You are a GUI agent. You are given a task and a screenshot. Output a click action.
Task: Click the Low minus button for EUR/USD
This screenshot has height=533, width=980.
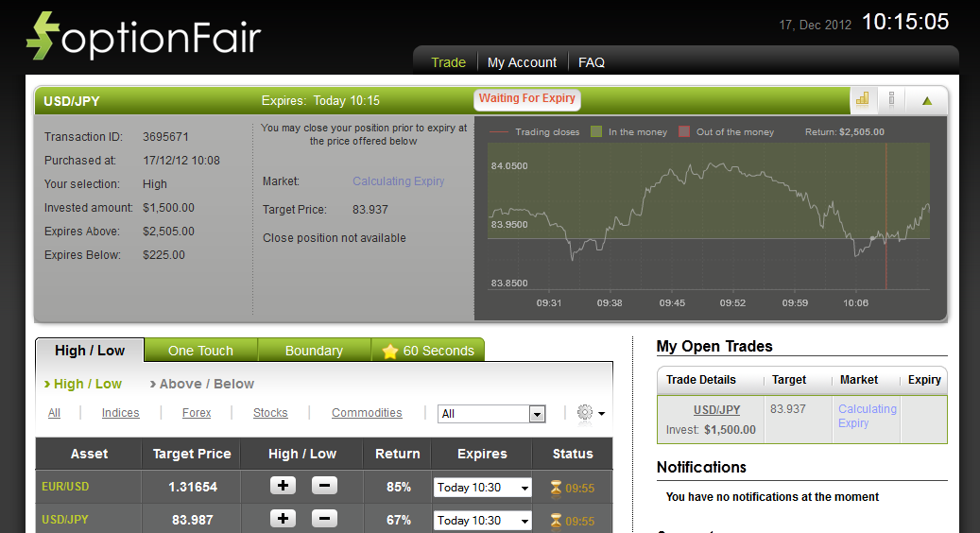tap(323, 486)
